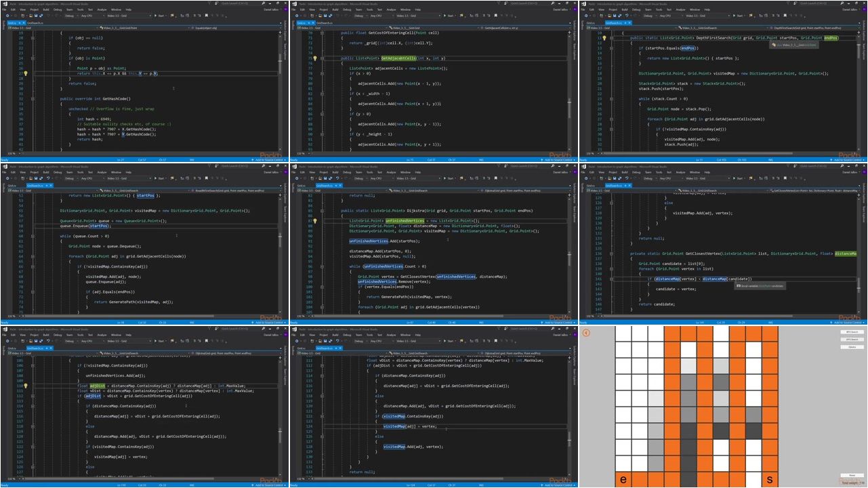Click highlighted 'adjDist' variable at line 110
This screenshot has height=488, width=868.
click(98, 386)
